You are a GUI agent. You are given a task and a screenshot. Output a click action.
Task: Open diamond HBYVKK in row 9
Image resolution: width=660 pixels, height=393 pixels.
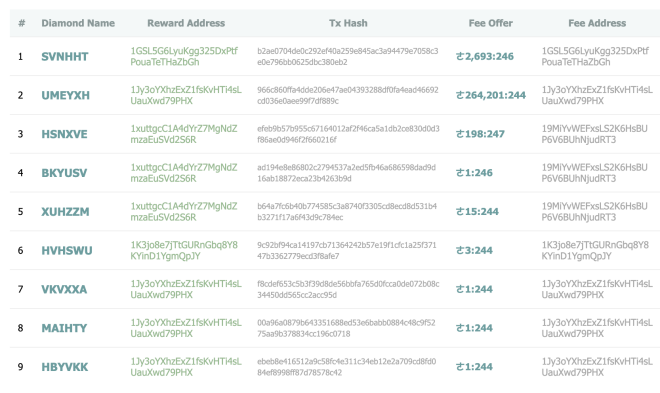tap(65, 367)
